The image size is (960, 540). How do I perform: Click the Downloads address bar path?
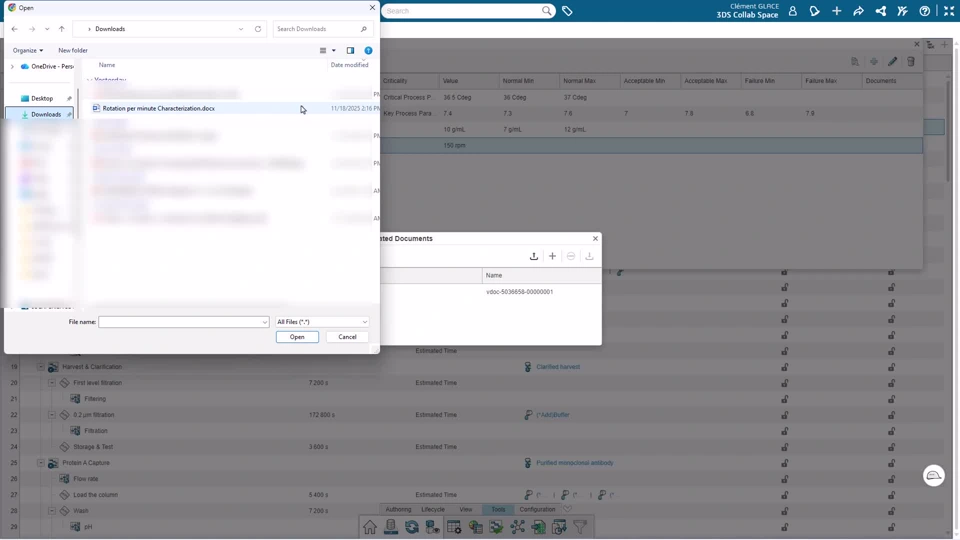pyautogui.click(x=110, y=29)
